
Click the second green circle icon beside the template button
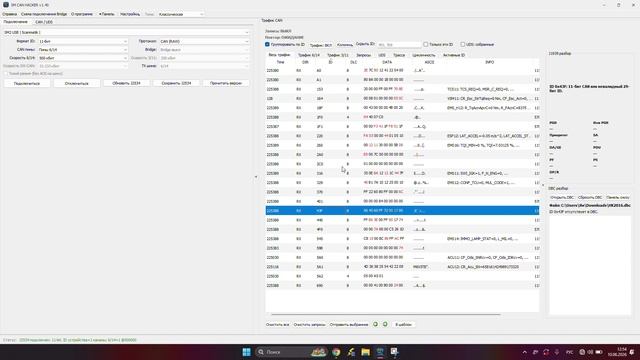(x=385, y=324)
